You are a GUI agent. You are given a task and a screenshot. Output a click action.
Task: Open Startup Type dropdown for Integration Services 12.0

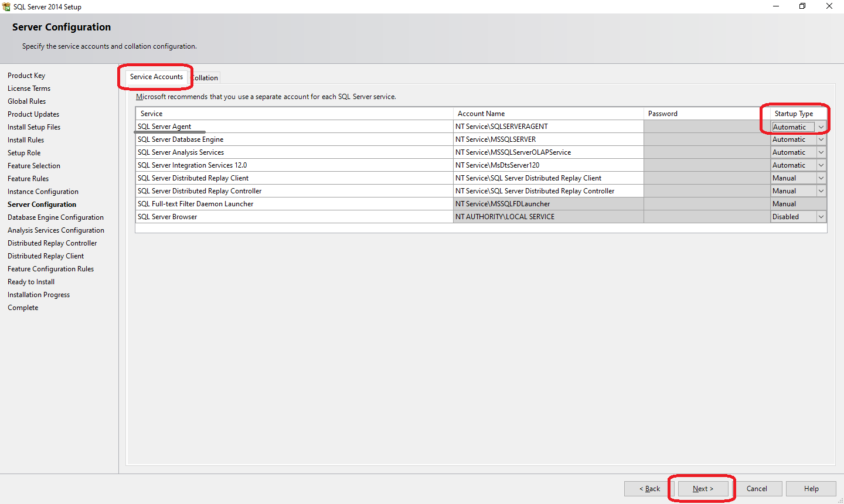pyautogui.click(x=821, y=165)
